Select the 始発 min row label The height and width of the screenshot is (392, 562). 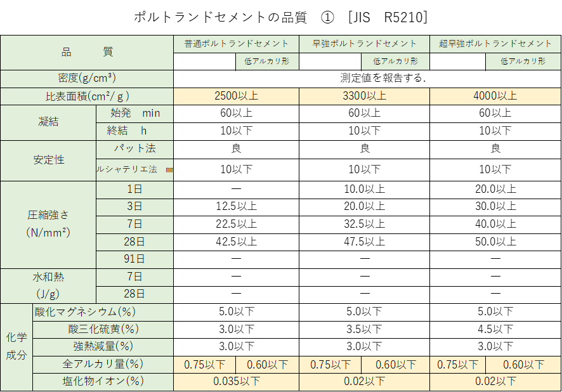[134, 114]
